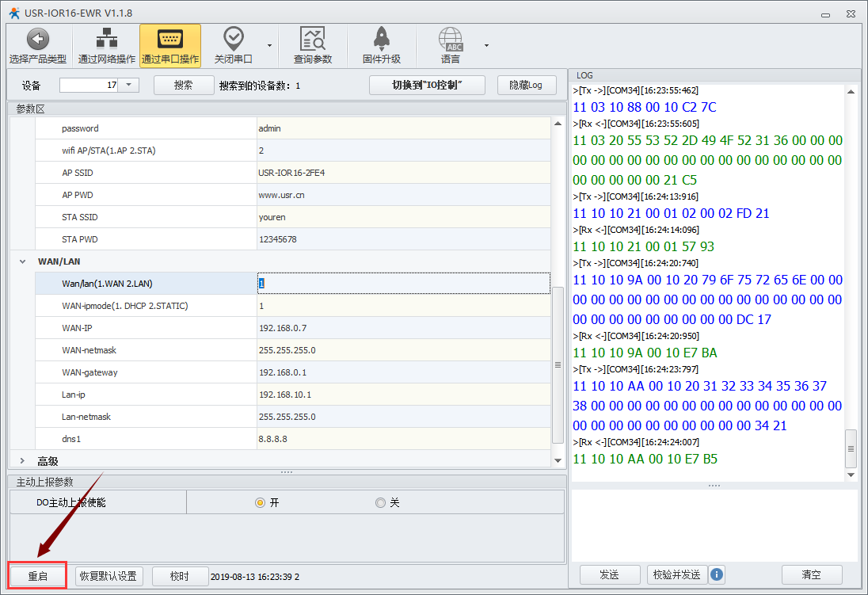The image size is (868, 595).
Task: Minimize the USR-IOR16-EWR window
Action: [825, 14]
